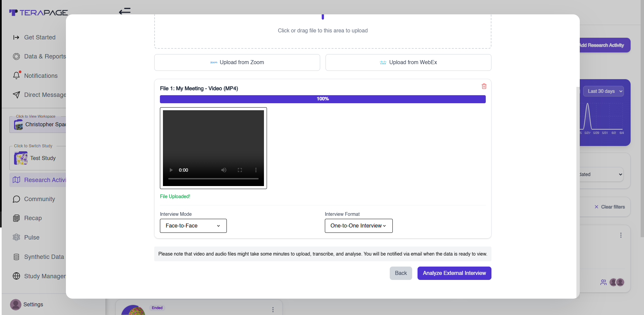
Task: Open Settings next to user avatar
Action: pos(33,304)
